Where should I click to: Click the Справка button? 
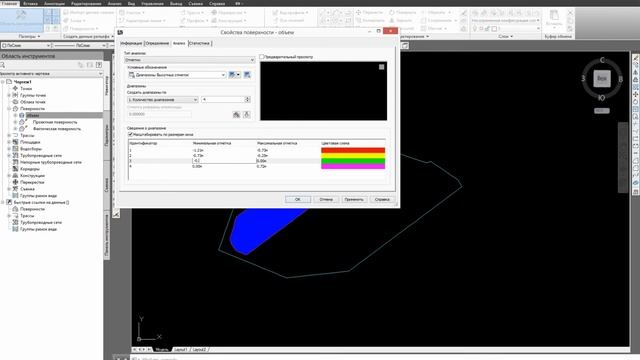pyautogui.click(x=382, y=199)
